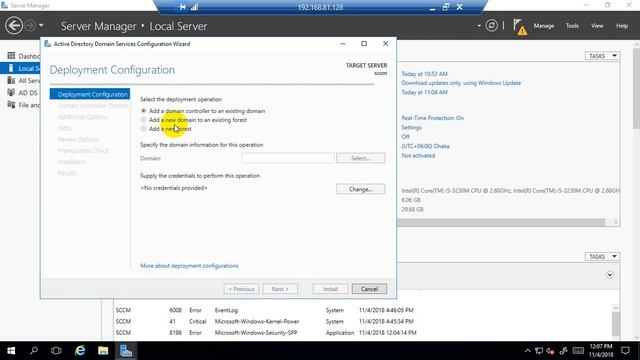Select Deployment Configuration wizard step
This screenshot has height=360, width=640.
point(90,94)
